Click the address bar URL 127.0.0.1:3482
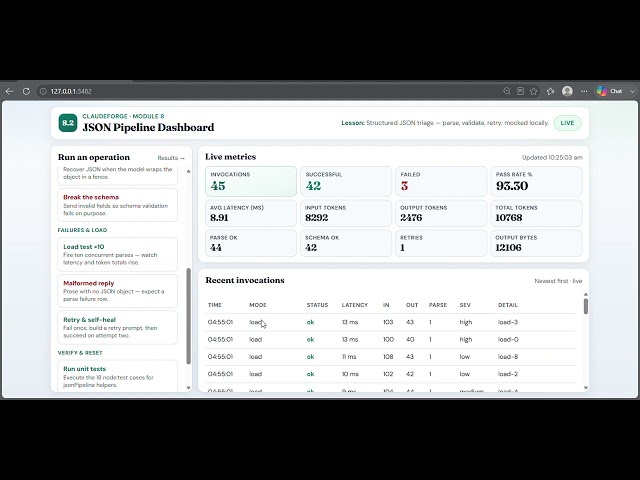 71,91
